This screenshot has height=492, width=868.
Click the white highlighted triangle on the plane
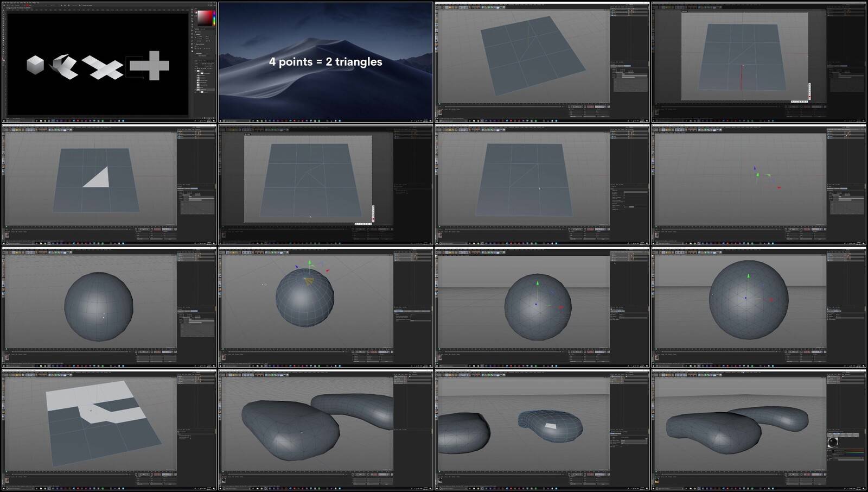[98, 177]
